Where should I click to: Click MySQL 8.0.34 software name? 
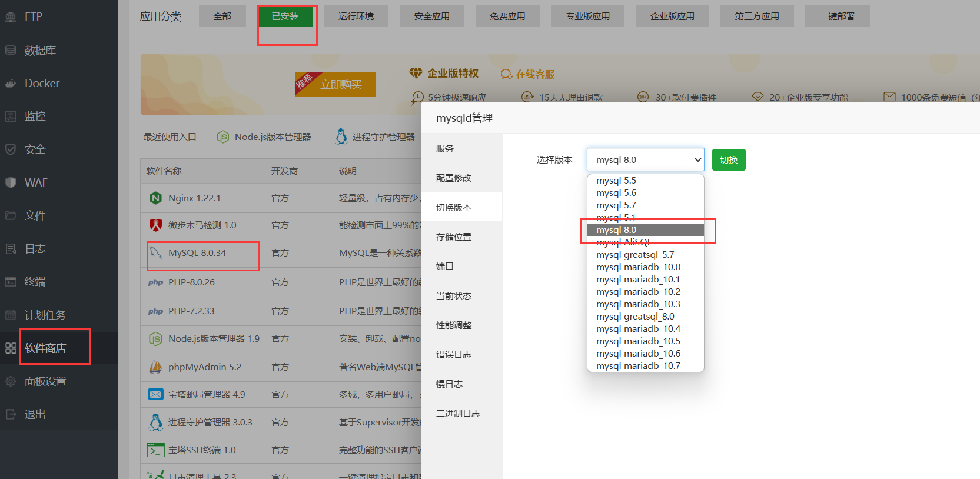[197, 253]
